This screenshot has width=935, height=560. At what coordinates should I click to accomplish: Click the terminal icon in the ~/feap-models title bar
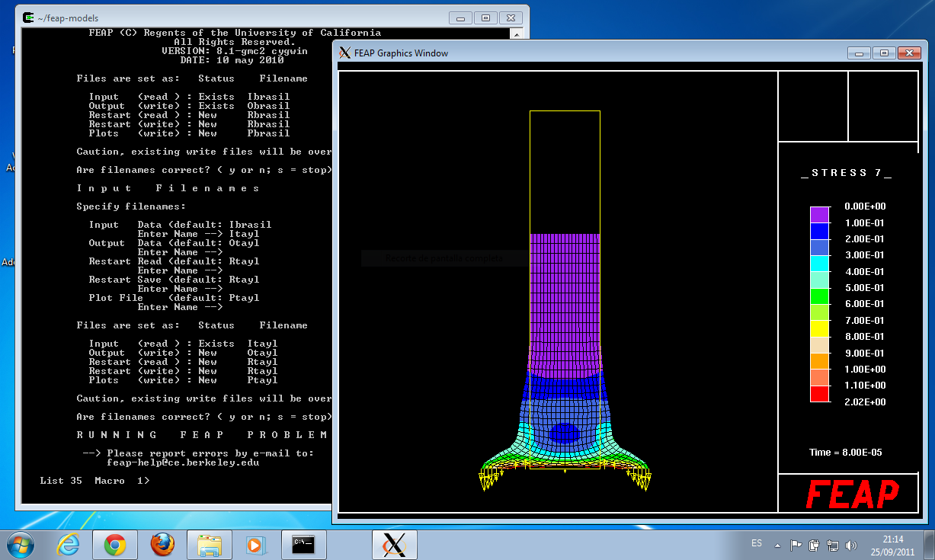tap(28, 18)
